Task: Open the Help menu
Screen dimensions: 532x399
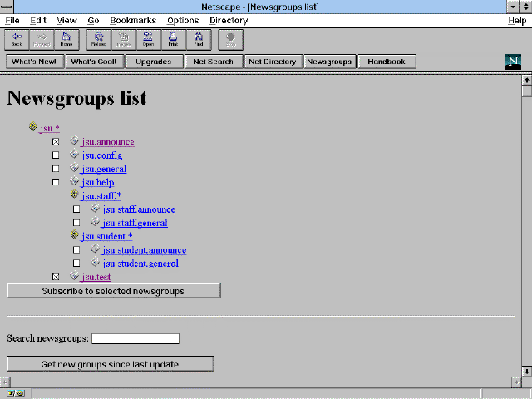Action: tap(517, 21)
